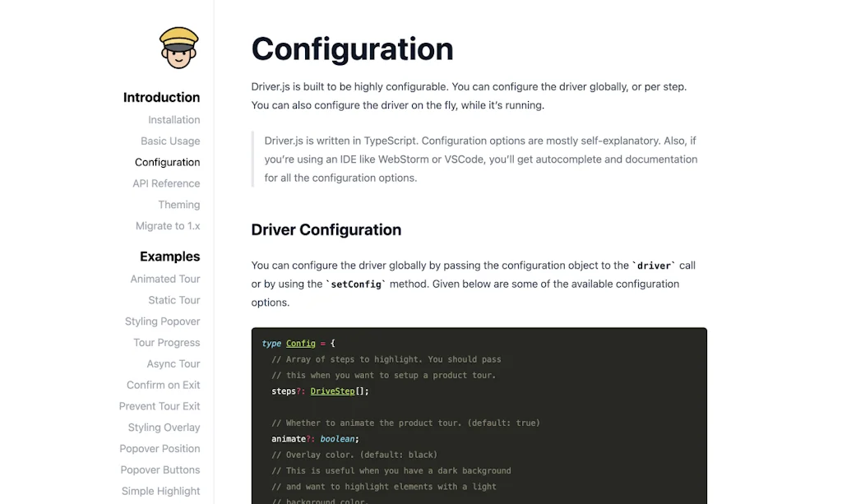The height and width of the screenshot is (504, 842).
Task: Click the DriveStep link in the code block
Action: pos(332,391)
